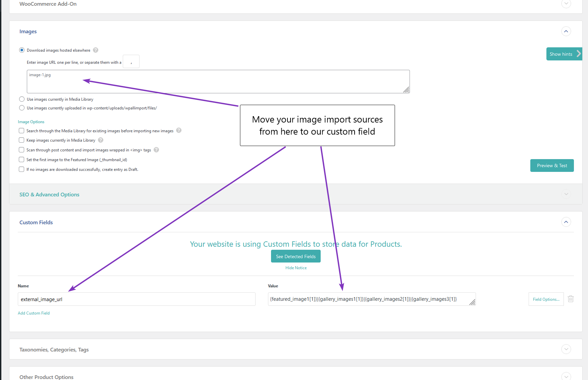The image size is (588, 380).
Task: Click the Preview & Test button
Action: 552,165
